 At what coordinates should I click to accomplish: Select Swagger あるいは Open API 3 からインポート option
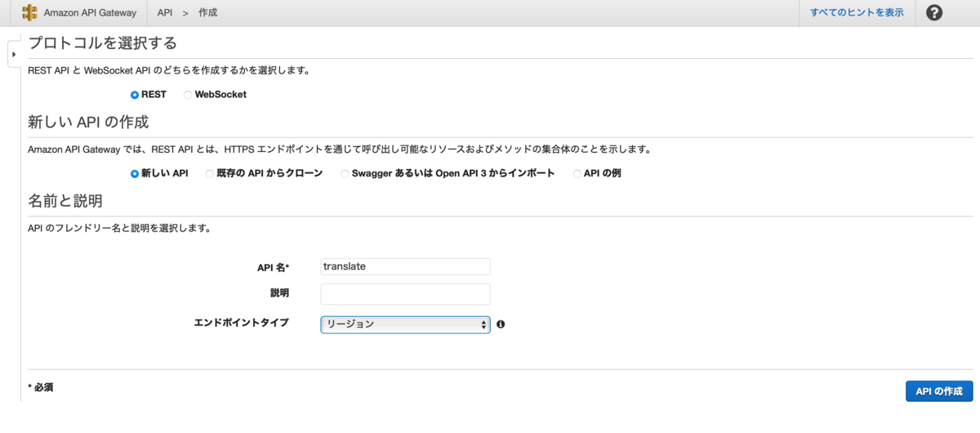pos(345,174)
